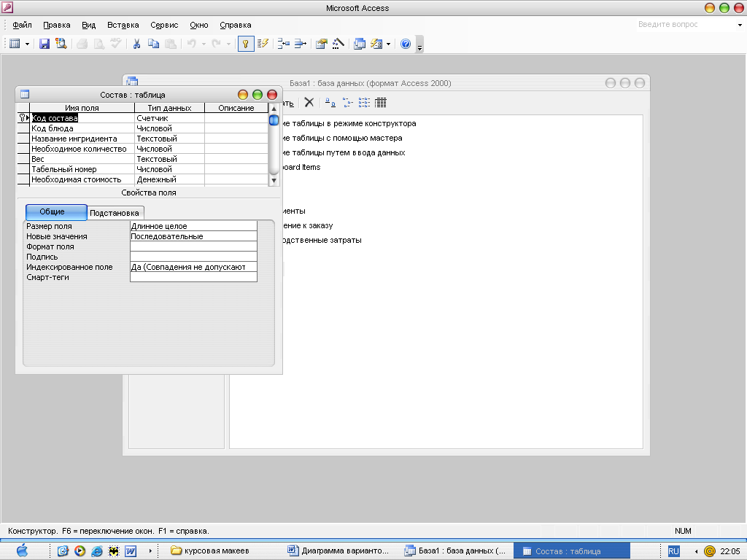The image size is (747, 560).
Task: Switch to the Подстановка tab
Action: point(115,213)
